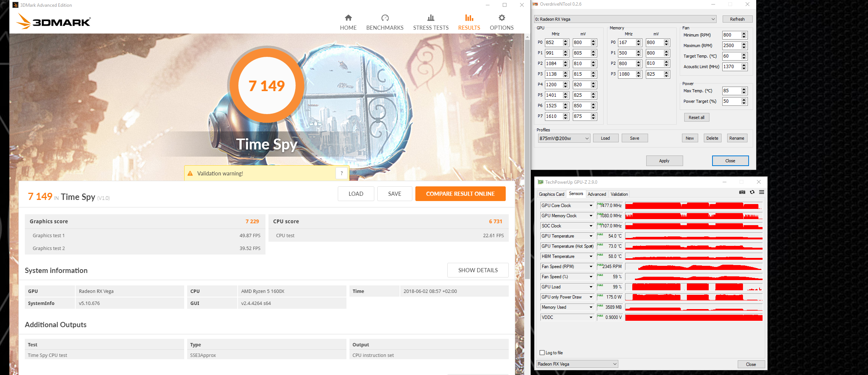
Task: Select the Results section
Action: (469, 23)
